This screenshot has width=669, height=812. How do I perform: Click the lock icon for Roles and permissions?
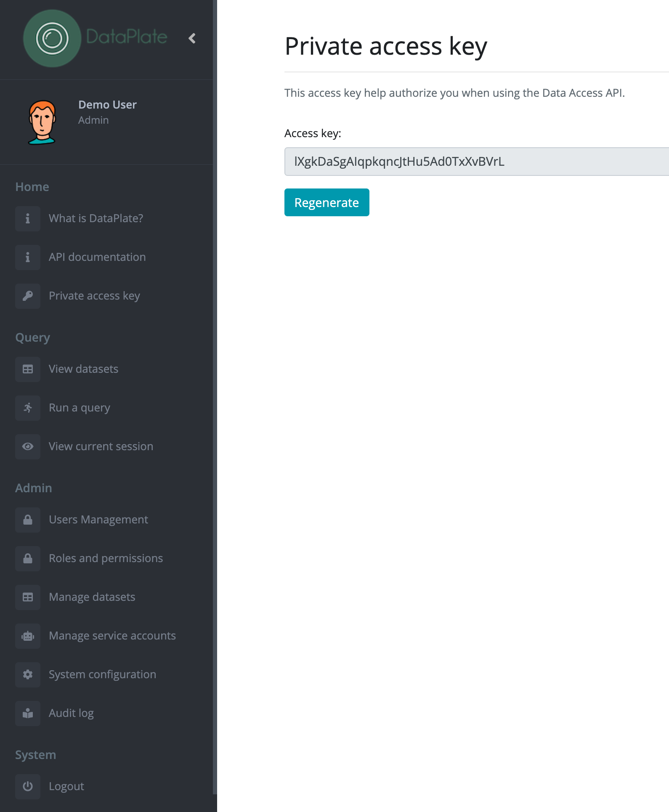pyautogui.click(x=28, y=558)
